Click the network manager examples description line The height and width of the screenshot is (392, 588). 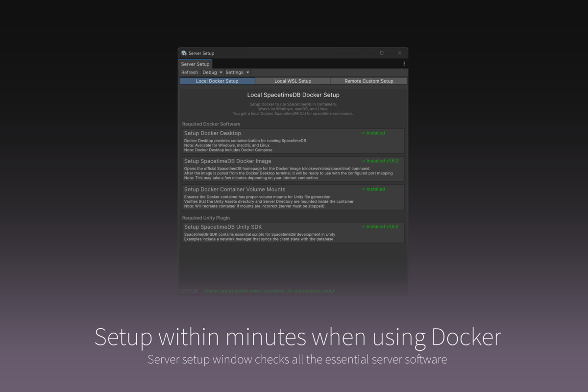pos(259,239)
